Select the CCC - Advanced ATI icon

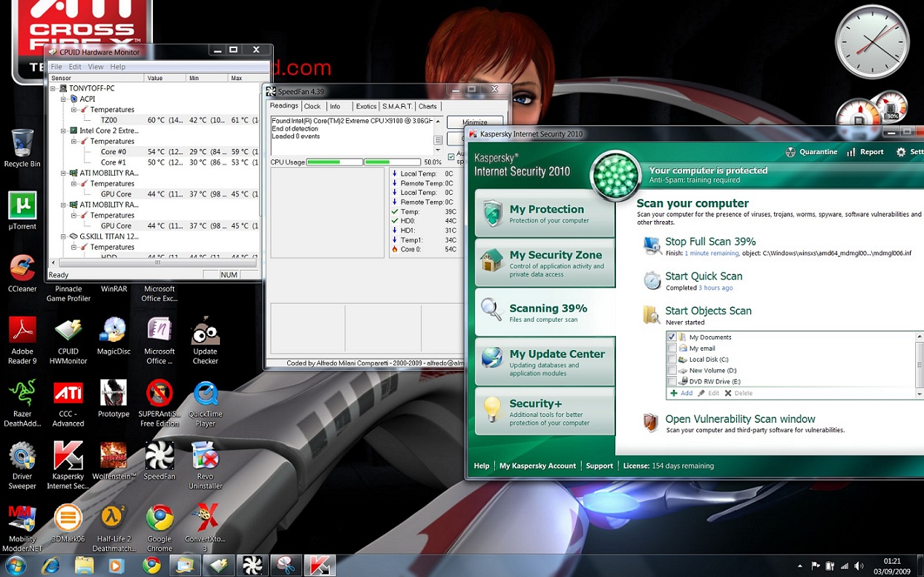click(x=68, y=403)
